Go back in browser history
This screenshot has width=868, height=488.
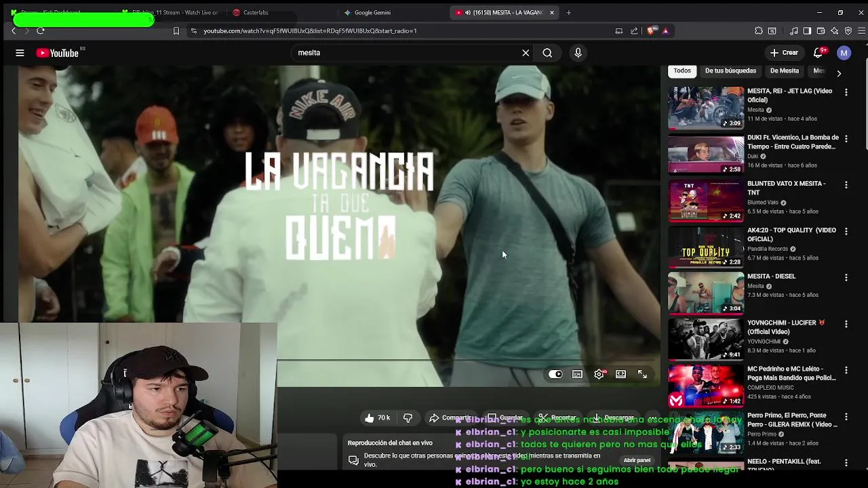point(14,30)
